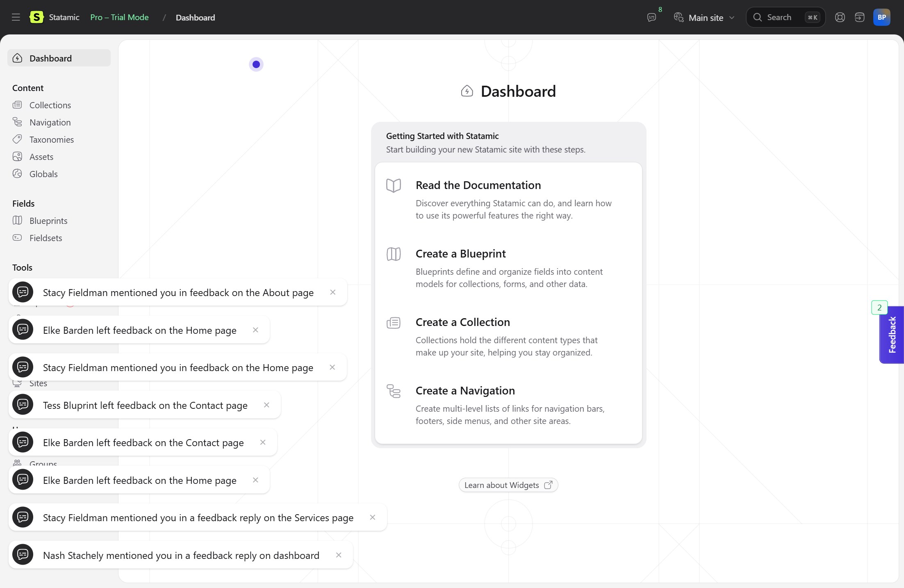Go to Dashboard via the breadcrumb

(195, 18)
